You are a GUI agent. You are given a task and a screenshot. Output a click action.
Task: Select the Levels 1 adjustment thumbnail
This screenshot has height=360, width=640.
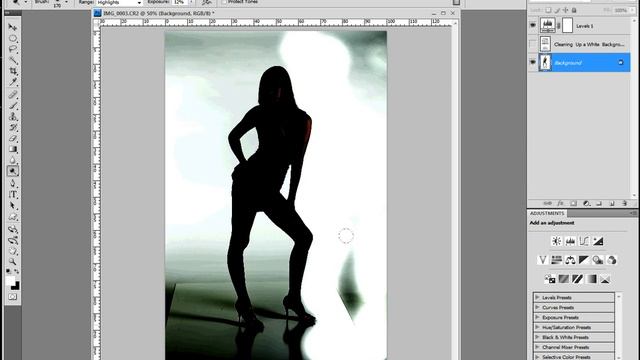(547, 25)
